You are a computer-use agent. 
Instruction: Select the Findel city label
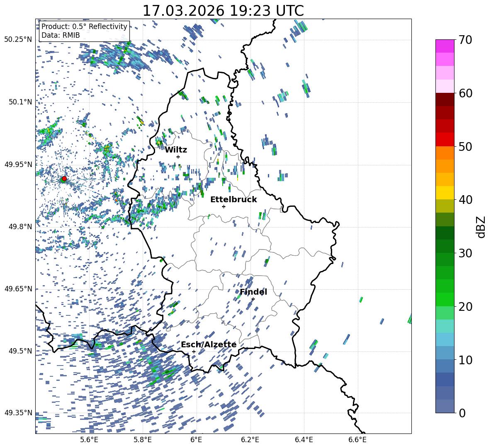point(253,292)
